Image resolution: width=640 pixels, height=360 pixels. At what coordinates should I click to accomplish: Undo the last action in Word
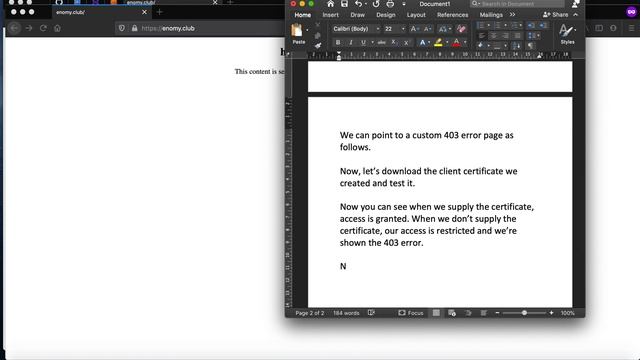[x=358, y=4]
